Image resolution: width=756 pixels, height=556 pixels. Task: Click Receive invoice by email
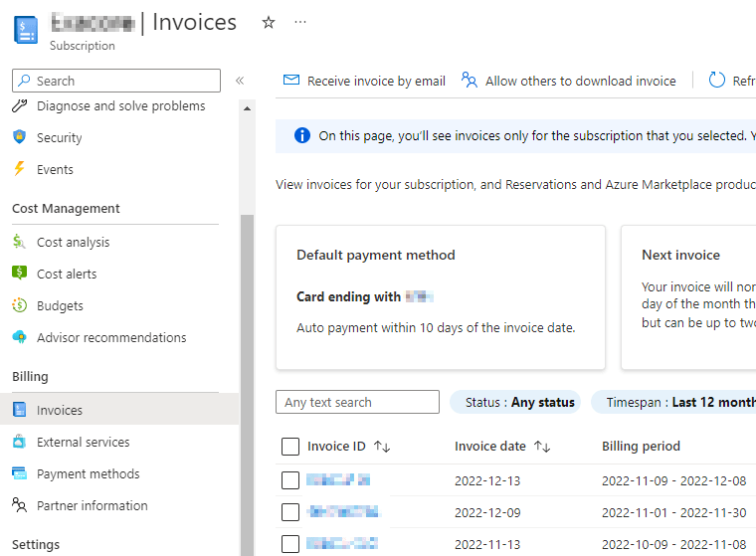(x=364, y=81)
